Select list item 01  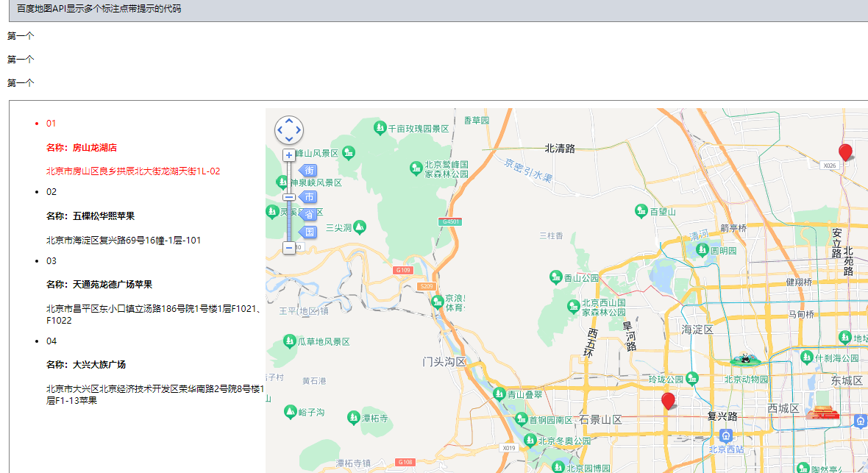(51, 124)
